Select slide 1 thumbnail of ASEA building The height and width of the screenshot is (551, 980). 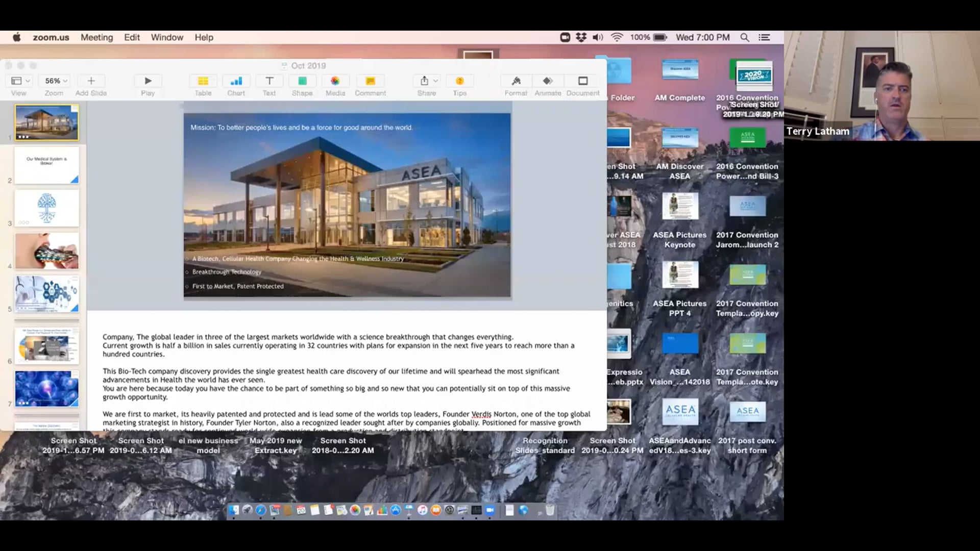click(x=46, y=122)
